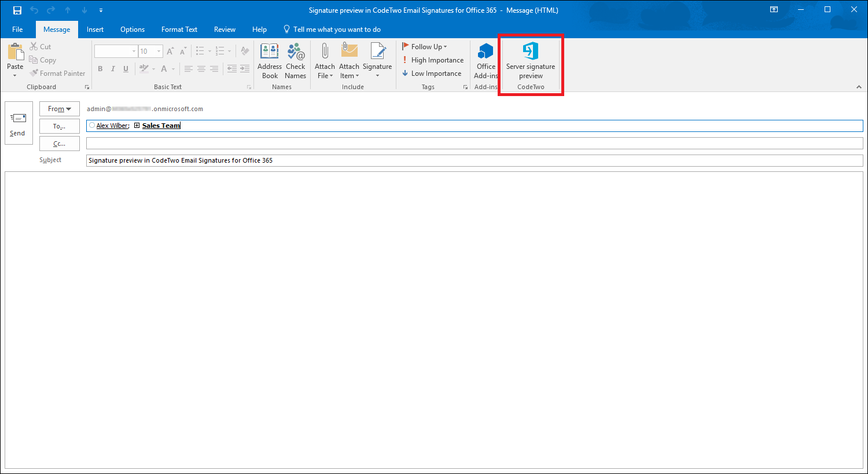Open the From dropdown

click(59, 108)
